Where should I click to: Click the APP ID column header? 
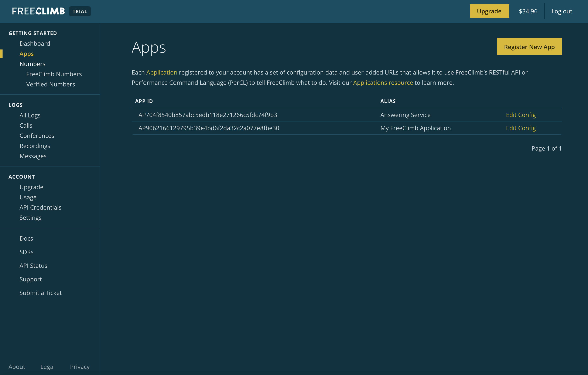[144, 101]
